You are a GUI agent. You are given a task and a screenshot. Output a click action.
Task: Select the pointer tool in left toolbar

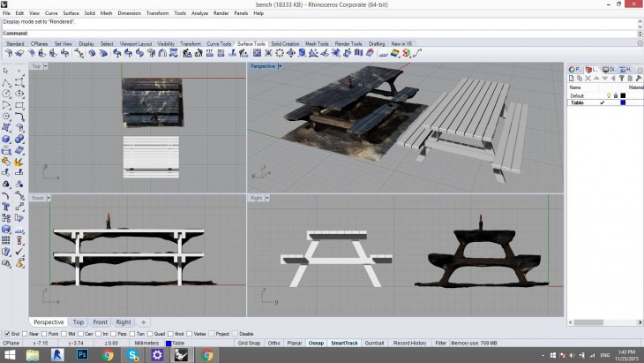[x=6, y=71]
